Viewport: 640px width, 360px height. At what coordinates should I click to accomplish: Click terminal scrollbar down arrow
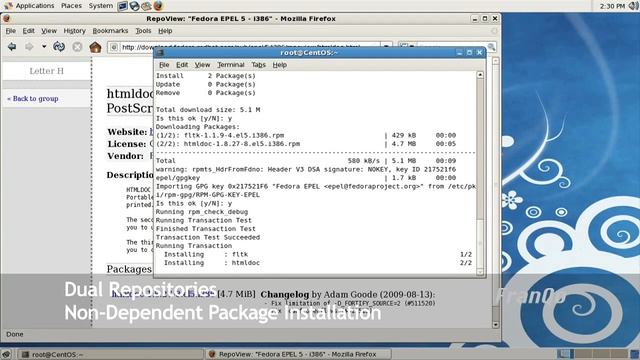480,271
